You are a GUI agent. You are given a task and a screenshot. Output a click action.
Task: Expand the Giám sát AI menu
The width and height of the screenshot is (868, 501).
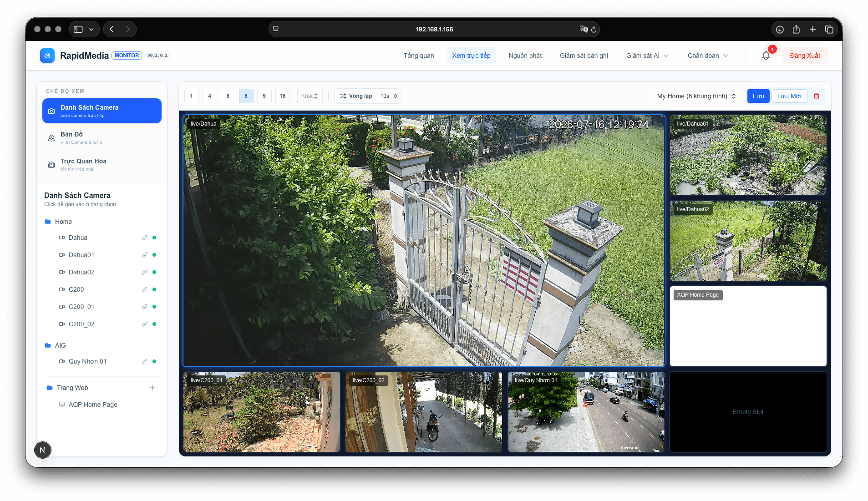click(x=647, y=56)
